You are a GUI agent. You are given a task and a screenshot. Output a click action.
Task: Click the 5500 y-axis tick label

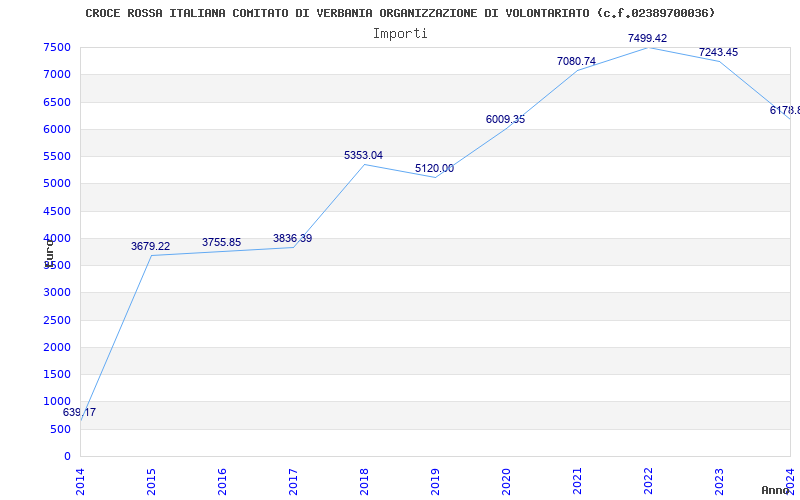[57, 157]
